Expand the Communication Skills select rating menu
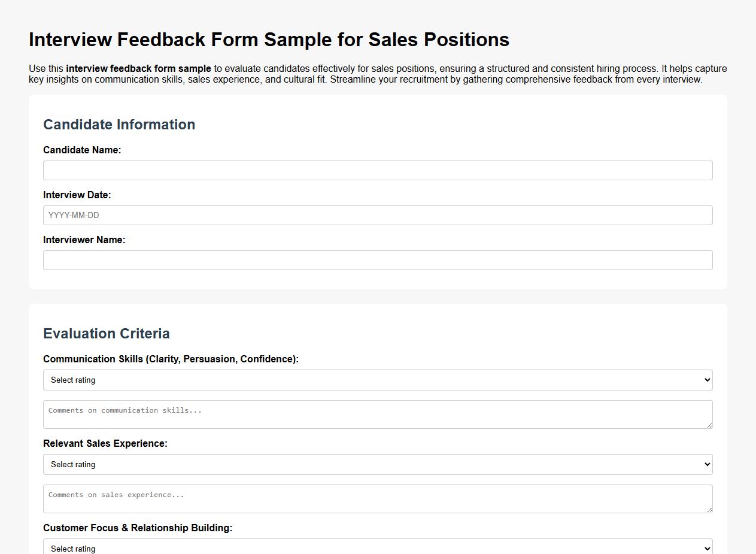This screenshot has height=554, width=756. click(378, 380)
